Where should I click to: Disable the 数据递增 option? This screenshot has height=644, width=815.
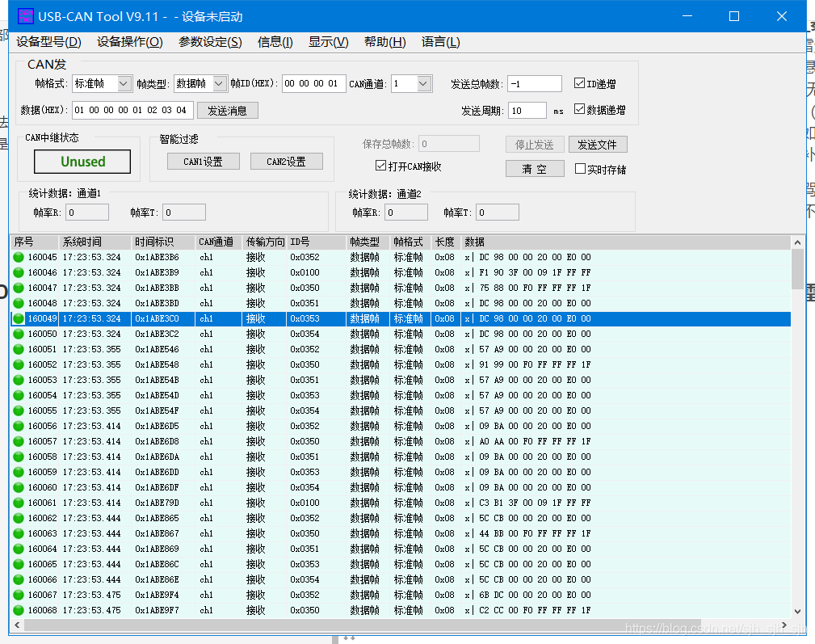580,111
